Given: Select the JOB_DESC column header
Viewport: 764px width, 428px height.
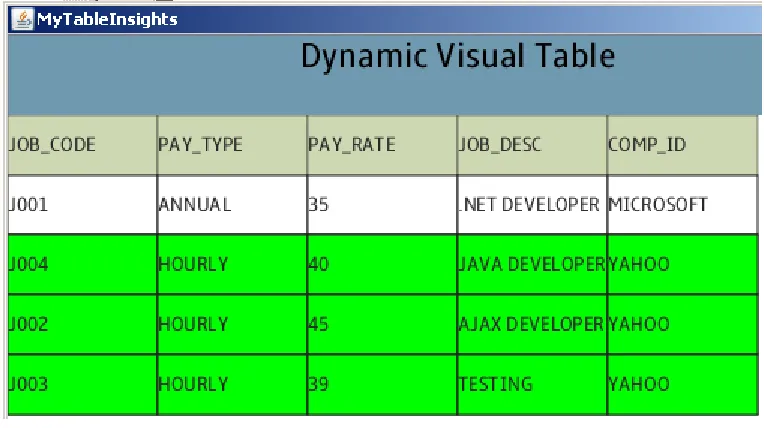Looking at the screenshot, I should pyautogui.click(x=532, y=145).
